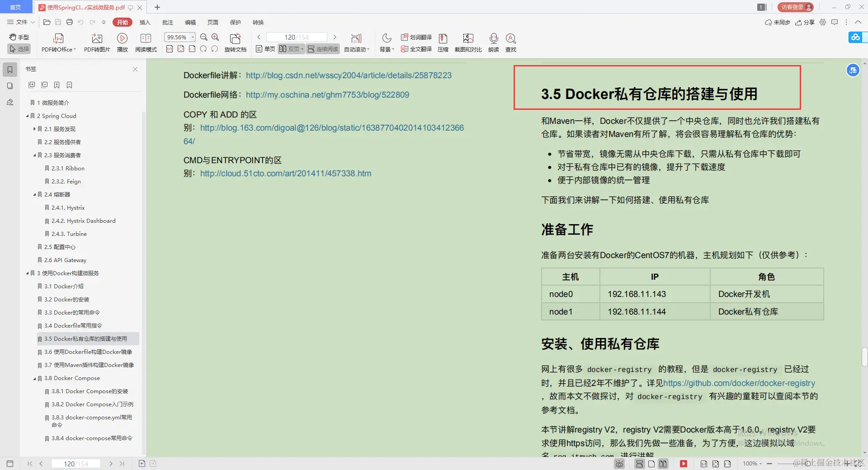Toggle the bookmarks panel sidebar icon
Screen dimensions: 868x470
pyautogui.click(x=10, y=70)
